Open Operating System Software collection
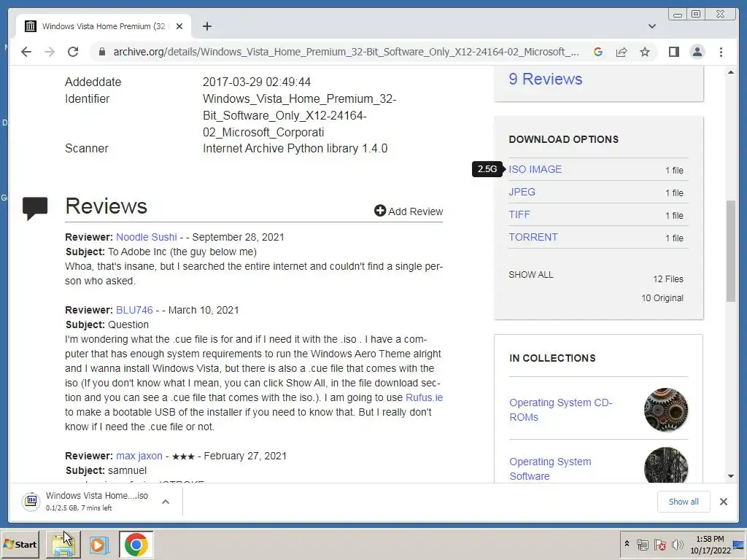747x560 pixels. pyautogui.click(x=550, y=469)
